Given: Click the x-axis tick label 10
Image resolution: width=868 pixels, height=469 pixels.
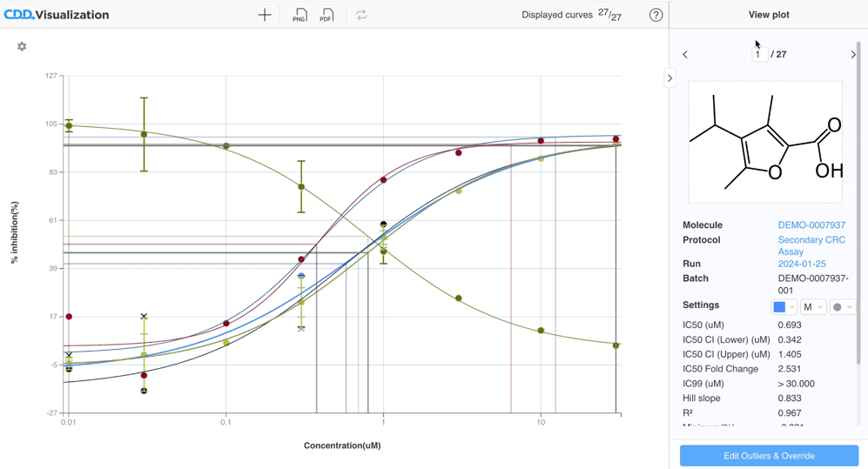Looking at the screenshot, I should [541, 422].
